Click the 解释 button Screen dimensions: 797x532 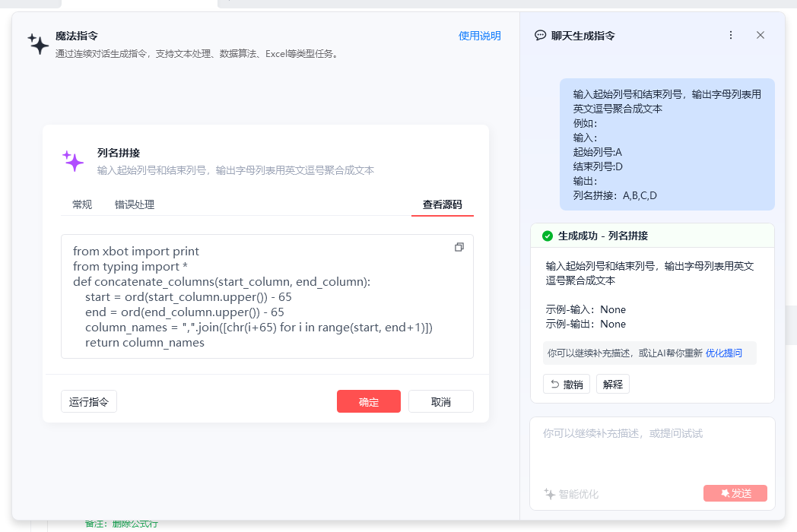[x=612, y=384]
